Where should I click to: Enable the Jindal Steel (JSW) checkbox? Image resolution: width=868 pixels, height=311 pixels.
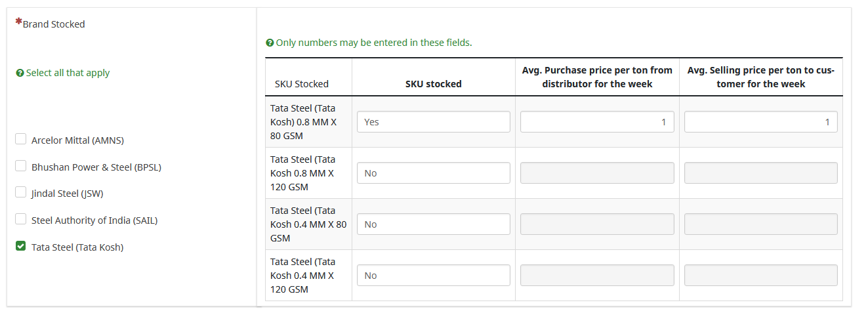click(x=21, y=193)
